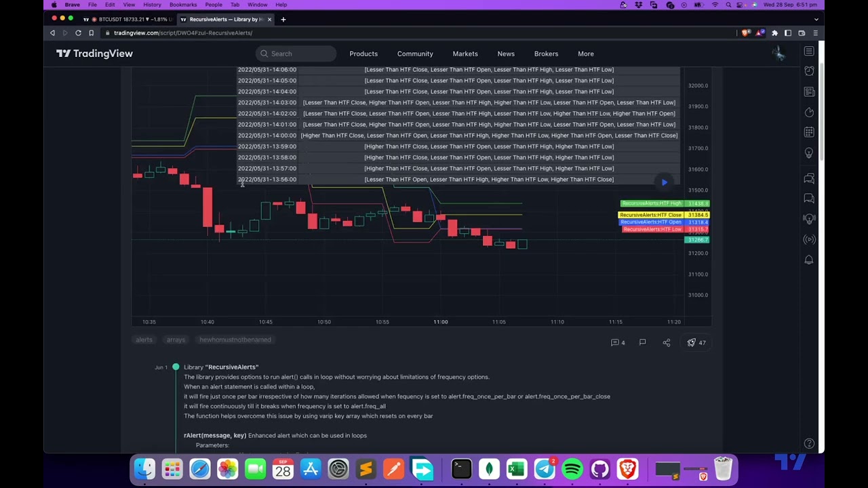Screen dimensions: 868x488
Task: Open the Products menu
Action: [363, 54]
